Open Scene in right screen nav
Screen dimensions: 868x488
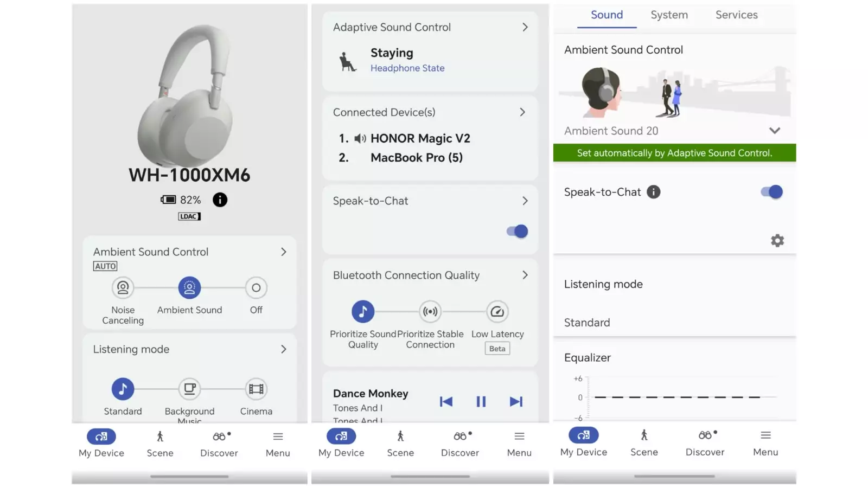[644, 443]
